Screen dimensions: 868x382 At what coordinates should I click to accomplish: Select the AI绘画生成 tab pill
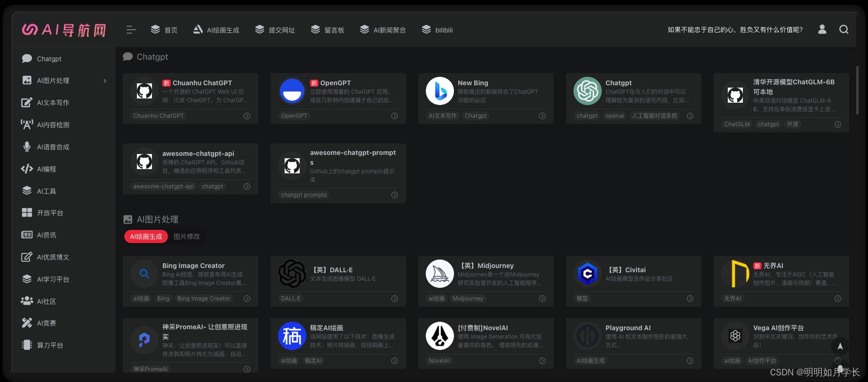pyautogui.click(x=146, y=236)
